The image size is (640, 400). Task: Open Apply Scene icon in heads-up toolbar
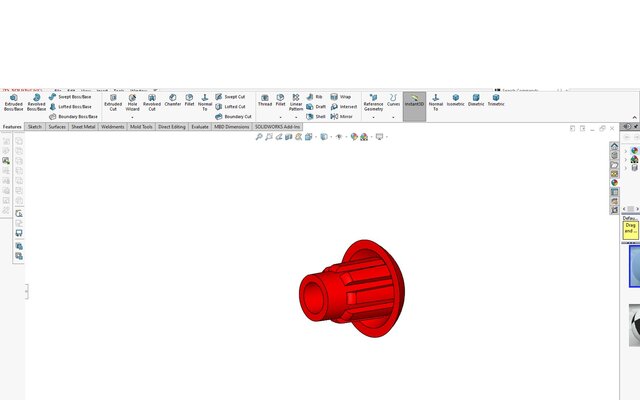(x=364, y=137)
